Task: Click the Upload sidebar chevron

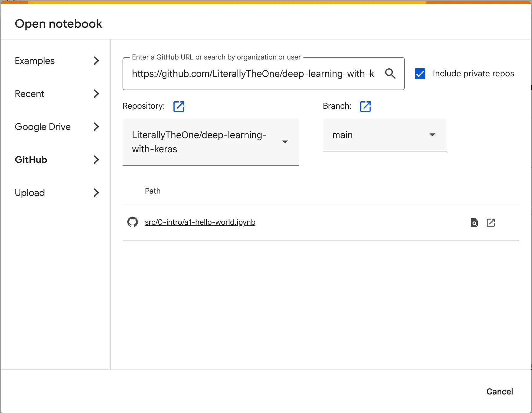Action: pos(96,193)
